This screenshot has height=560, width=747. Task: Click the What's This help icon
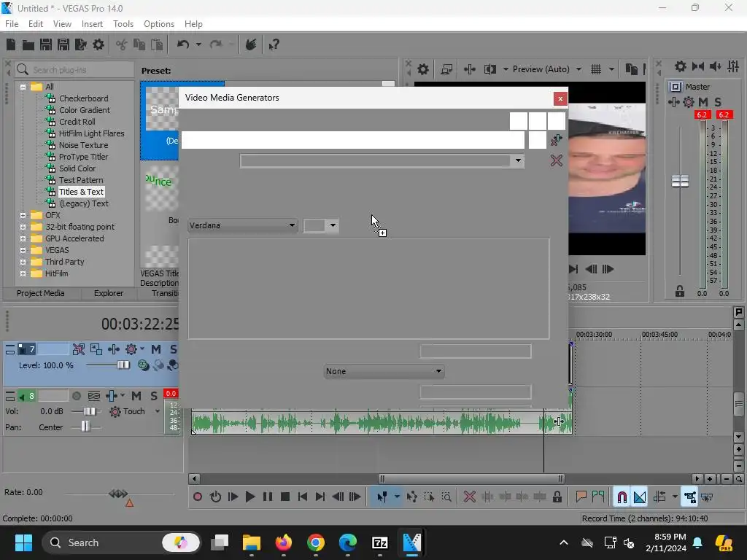[x=274, y=44]
